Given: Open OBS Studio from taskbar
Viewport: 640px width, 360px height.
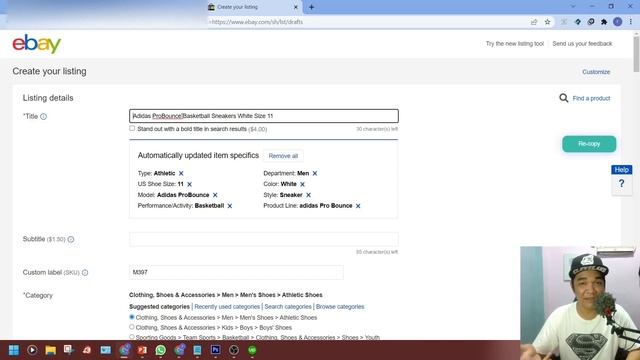Looking at the screenshot, I should [x=234, y=350].
